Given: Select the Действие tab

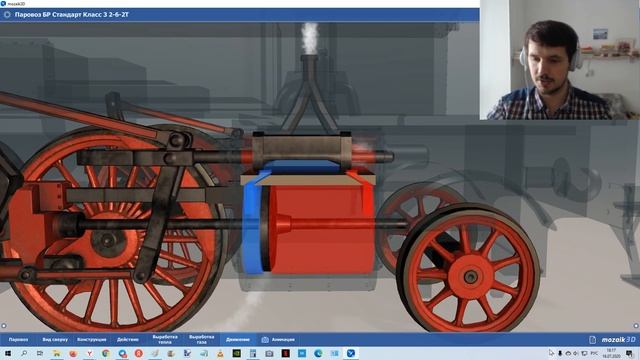Looking at the screenshot, I should (128, 340).
